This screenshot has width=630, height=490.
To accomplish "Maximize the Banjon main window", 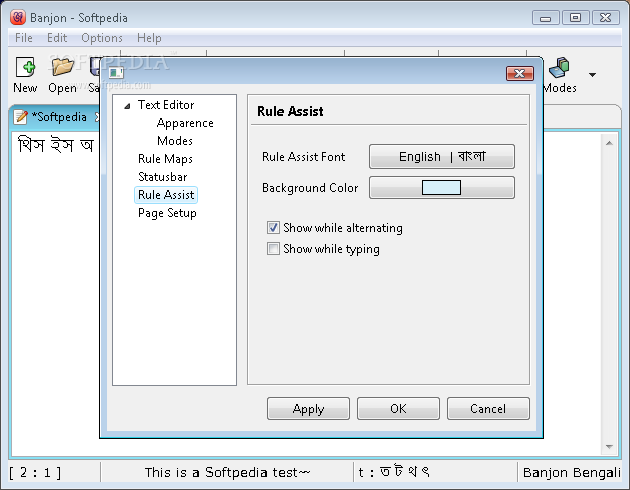I will point(575,18).
